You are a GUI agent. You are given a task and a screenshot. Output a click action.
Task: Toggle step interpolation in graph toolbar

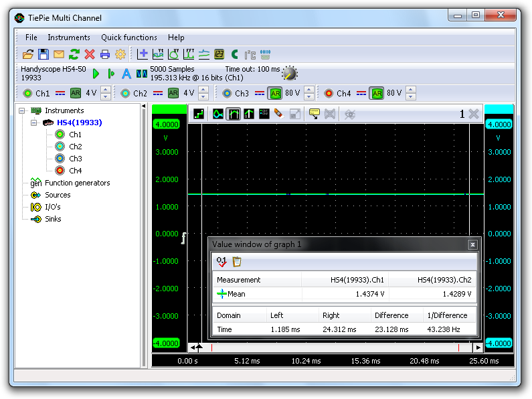tap(199, 114)
